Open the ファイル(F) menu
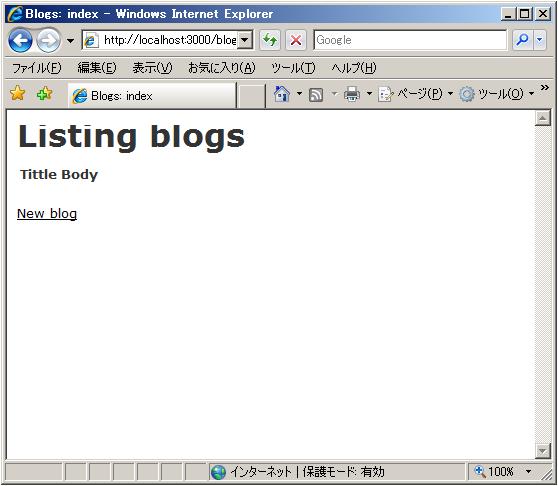The height and width of the screenshot is (486, 558). tap(37, 68)
